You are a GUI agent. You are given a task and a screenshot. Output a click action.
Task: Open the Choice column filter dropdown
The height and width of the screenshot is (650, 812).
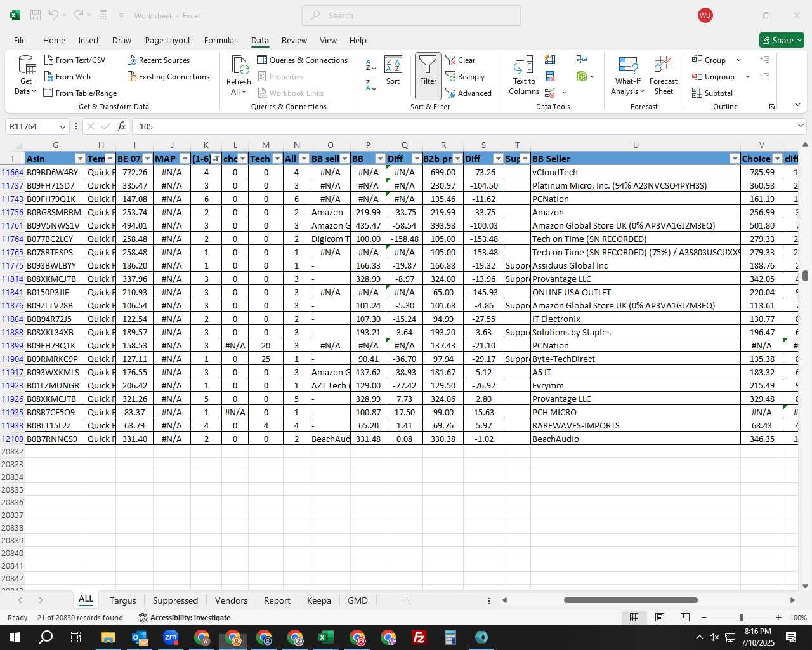click(777, 159)
